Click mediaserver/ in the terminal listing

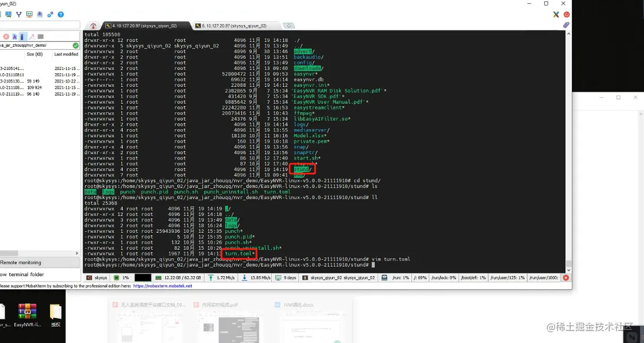click(x=312, y=130)
